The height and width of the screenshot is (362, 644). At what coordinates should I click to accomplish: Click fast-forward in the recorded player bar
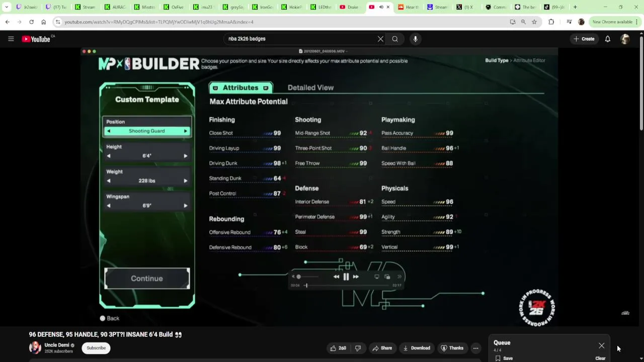click(356, 277)
